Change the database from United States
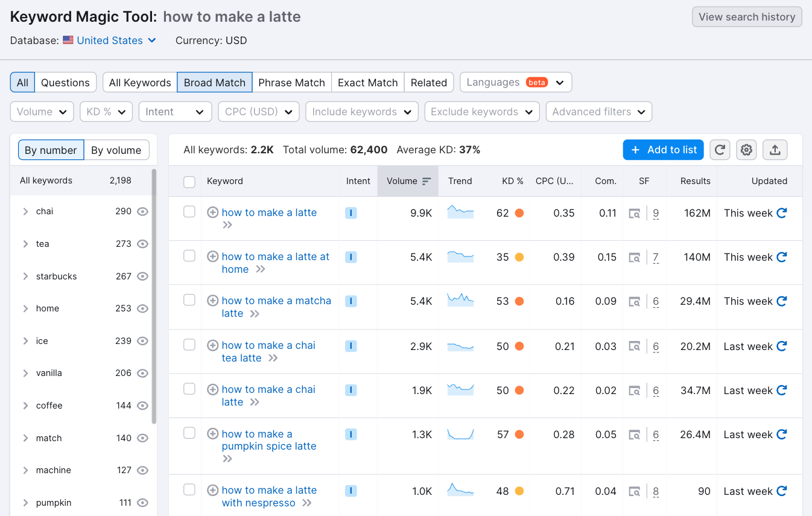The height and width of the screenshot is (516, 812). (x=110, y=40)
